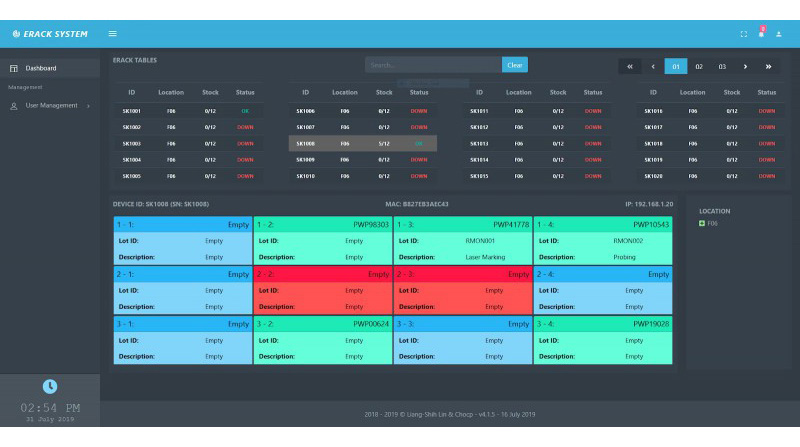Open slot 1 - 1 empty card
This screenshot has width=800, height=447.
183,240
